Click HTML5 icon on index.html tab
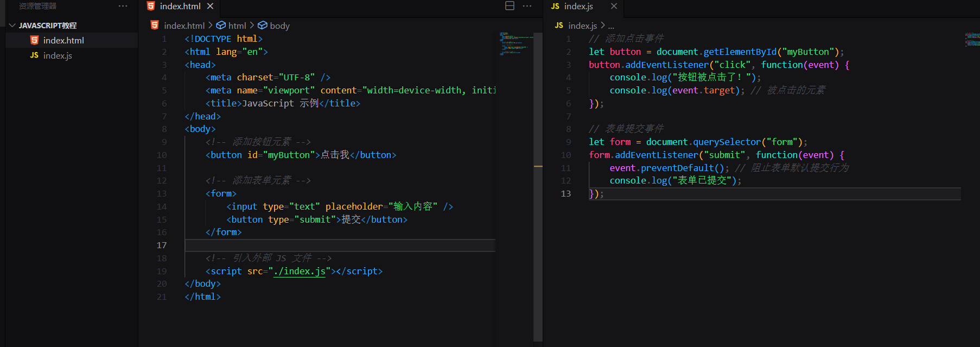 pyautogui.click(x=151, y=6)
